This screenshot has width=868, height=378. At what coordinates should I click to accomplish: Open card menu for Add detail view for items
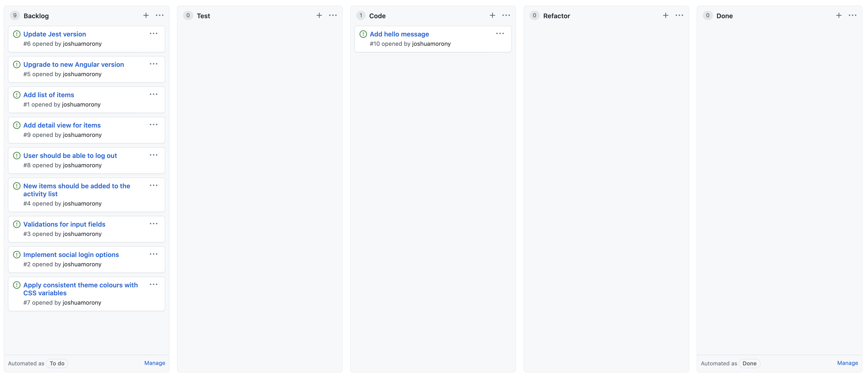(154, 125)
